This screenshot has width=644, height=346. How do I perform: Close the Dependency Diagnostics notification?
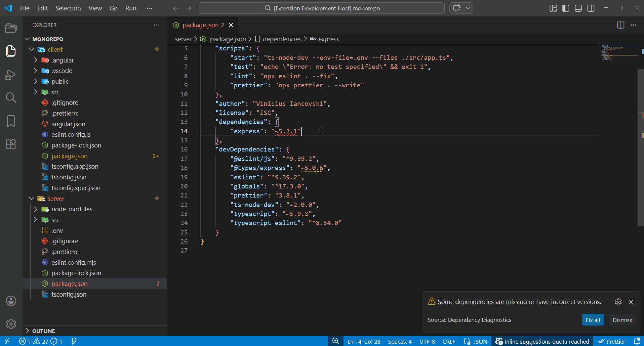coord(631,302)
